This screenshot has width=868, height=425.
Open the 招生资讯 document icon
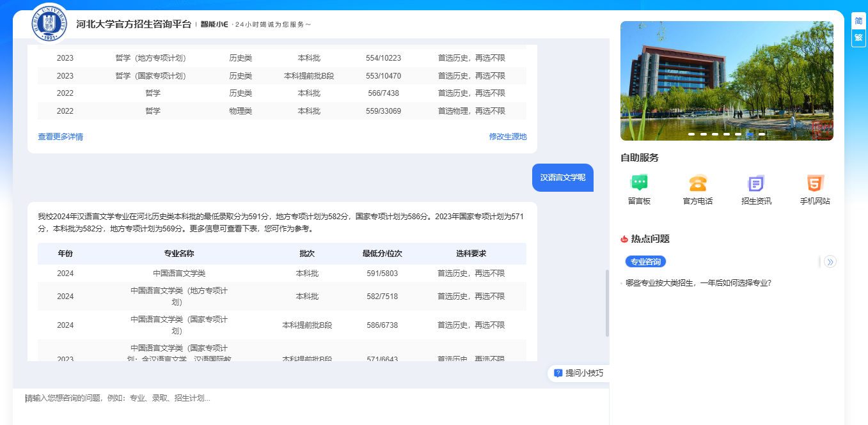coord(756,183)
